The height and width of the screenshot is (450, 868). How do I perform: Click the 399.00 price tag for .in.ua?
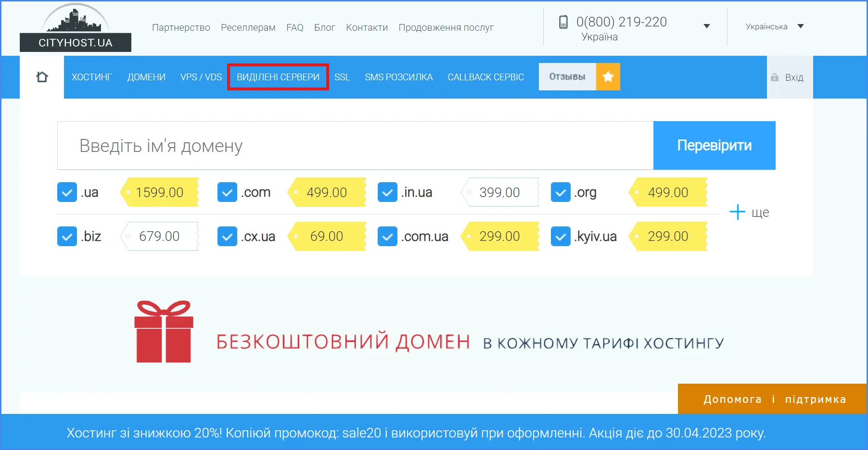click(499, 192)
